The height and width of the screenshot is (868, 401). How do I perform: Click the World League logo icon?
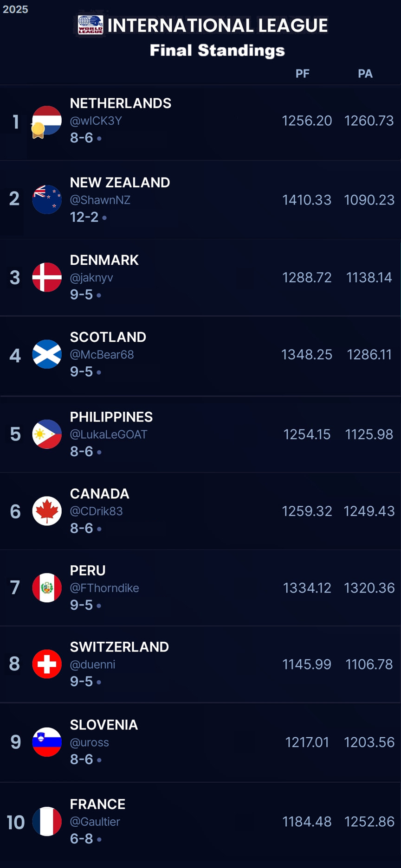tap(90, 25)
